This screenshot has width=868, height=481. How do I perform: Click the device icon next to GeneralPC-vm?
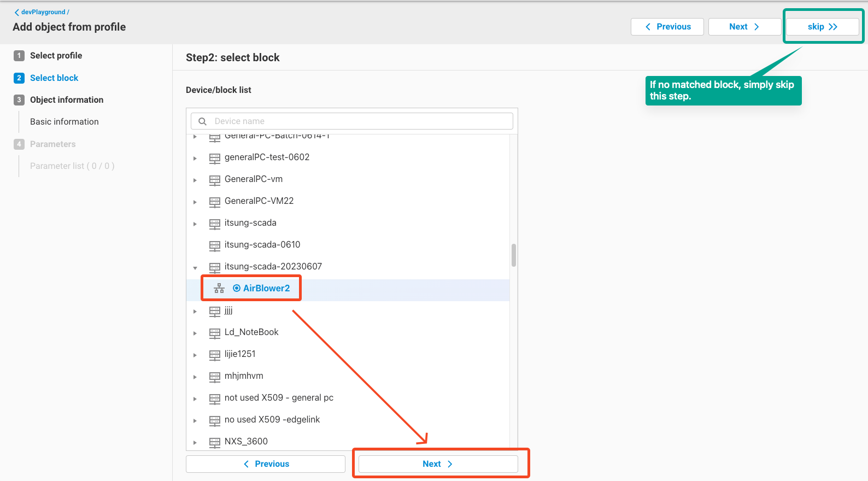pos(215,180)
